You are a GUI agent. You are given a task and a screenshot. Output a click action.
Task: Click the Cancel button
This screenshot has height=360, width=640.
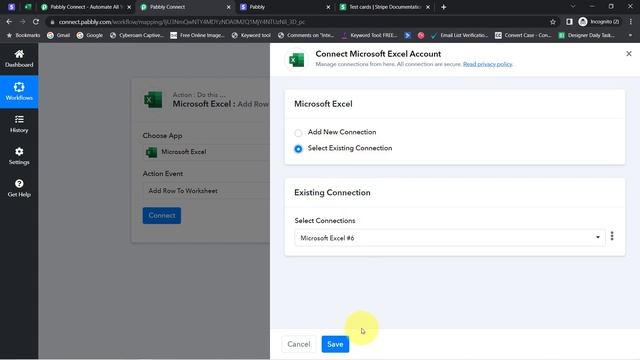[x=299, y=344]
